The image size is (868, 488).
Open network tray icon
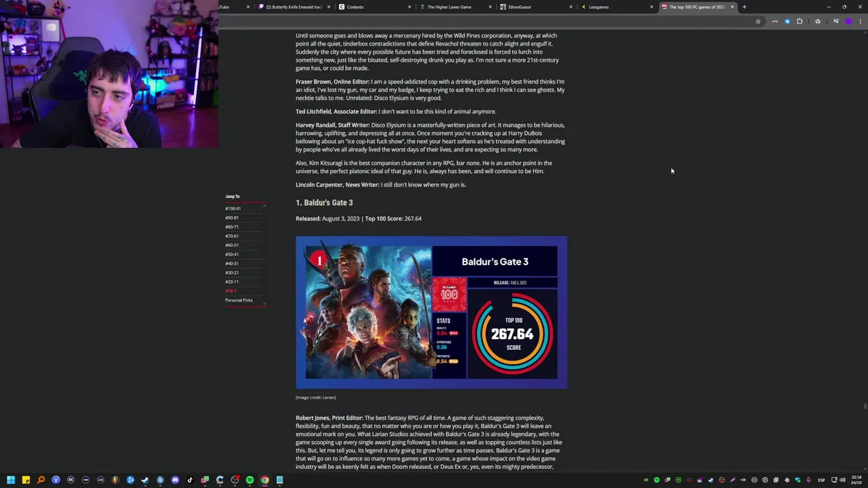click(834, 480)
